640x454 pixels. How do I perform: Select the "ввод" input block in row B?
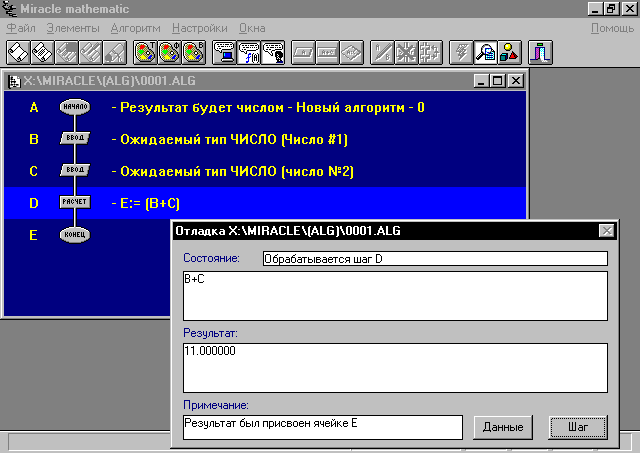point(75,138)
